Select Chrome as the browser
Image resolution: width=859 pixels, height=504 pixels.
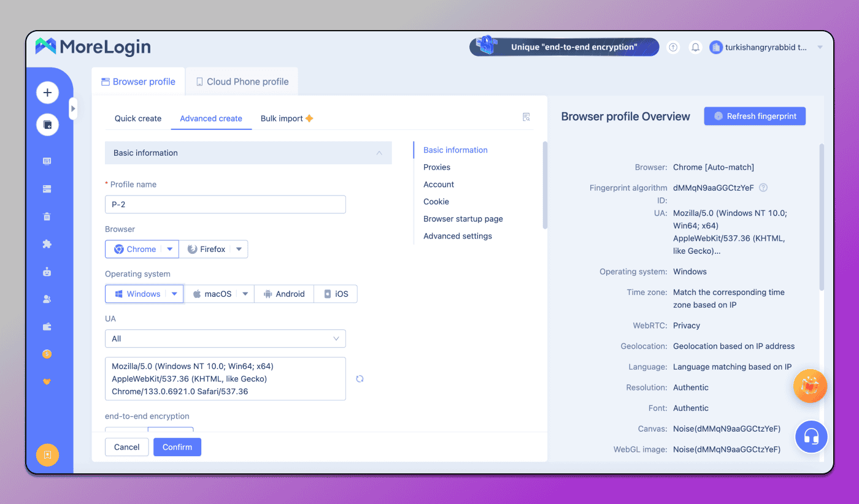point(135,250)
